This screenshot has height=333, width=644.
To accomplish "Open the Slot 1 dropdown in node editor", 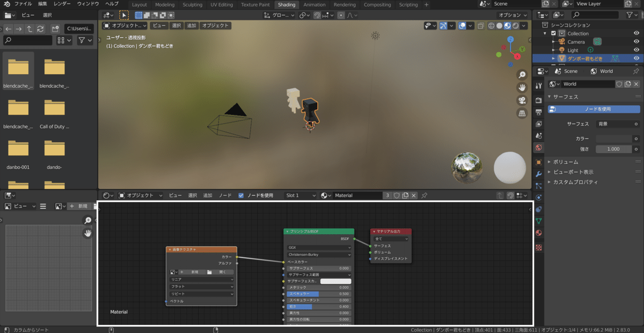I will click(x=300, y=196).
